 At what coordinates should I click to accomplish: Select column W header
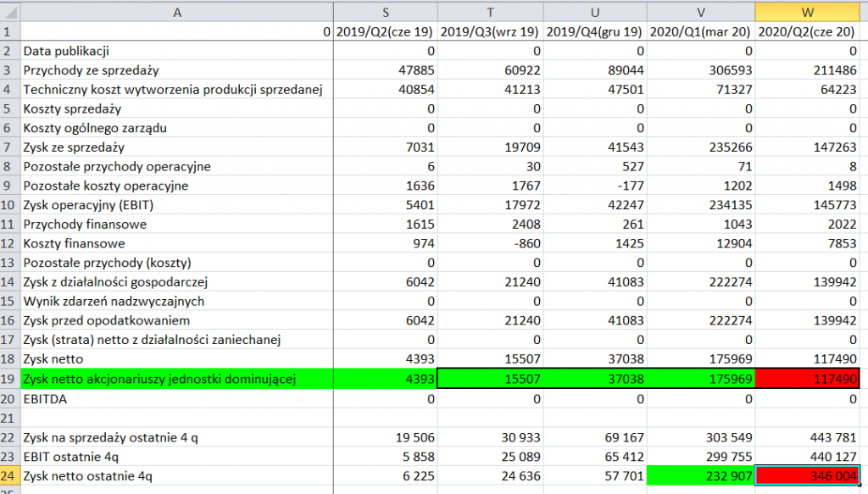pyautogui.click(x=809, y=12)
